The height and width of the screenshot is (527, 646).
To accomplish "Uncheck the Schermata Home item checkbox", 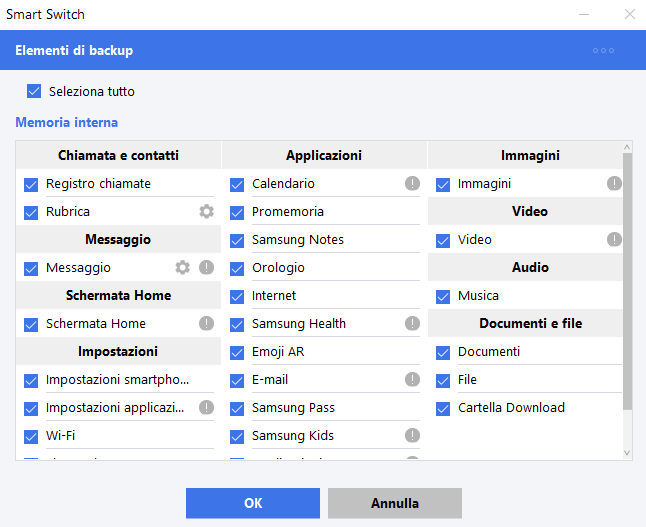I will pos(31,325).
